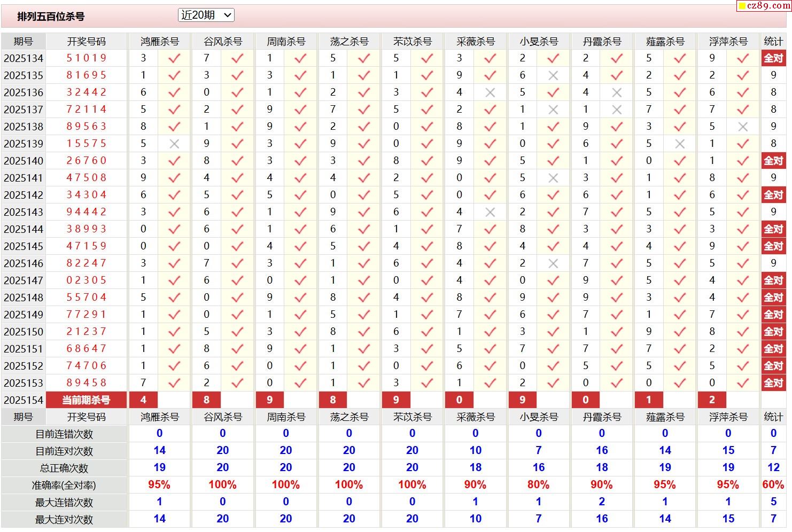
Task: Click the red check for 谷风杀号 in row 2025140
Action: (x=237, y=161)
